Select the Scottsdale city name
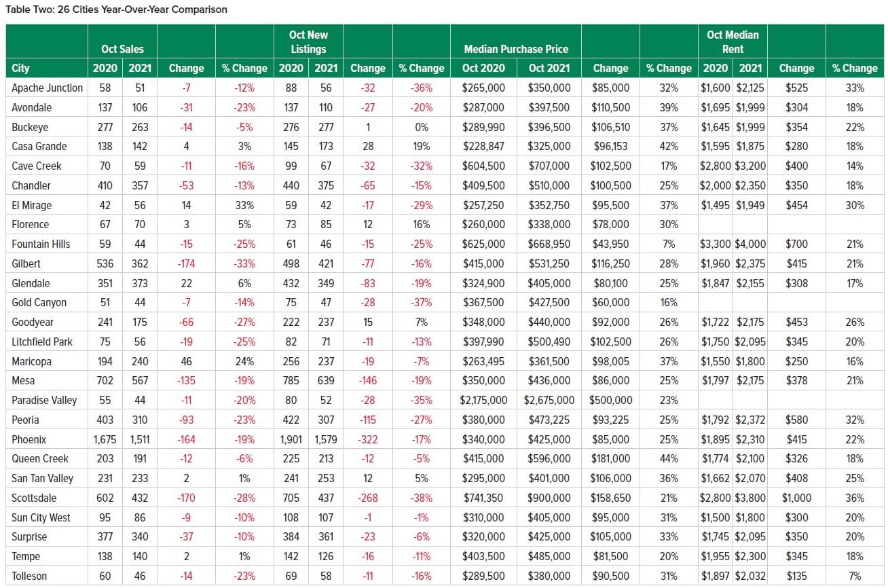Image resolution: width=888 pixels, height=588 pixels. (x=34, y=498)
